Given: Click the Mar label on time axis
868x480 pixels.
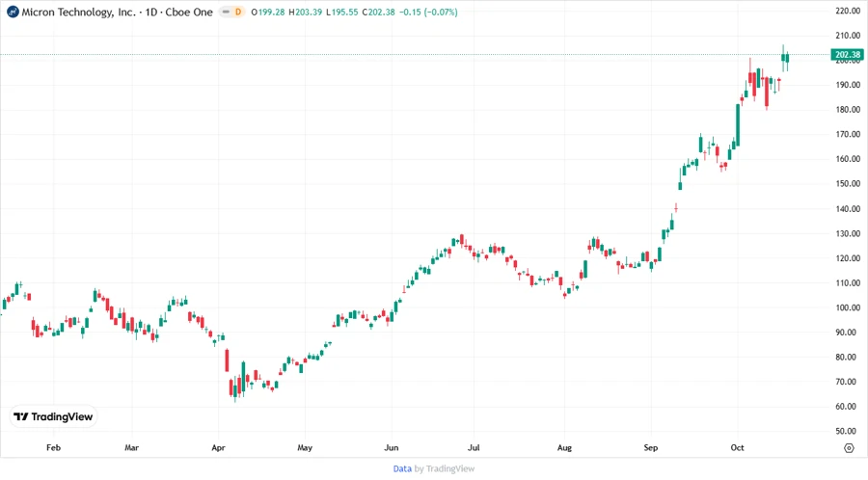Looking at the screenshot, I should click(132, 447).
